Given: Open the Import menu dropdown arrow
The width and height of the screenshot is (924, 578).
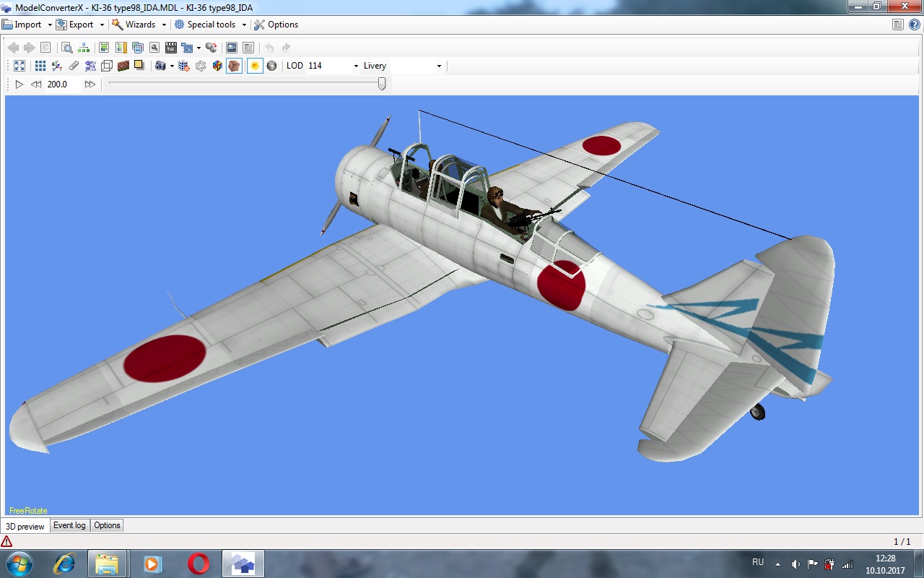Looking at the screenshot, I should tap(50, 25).
